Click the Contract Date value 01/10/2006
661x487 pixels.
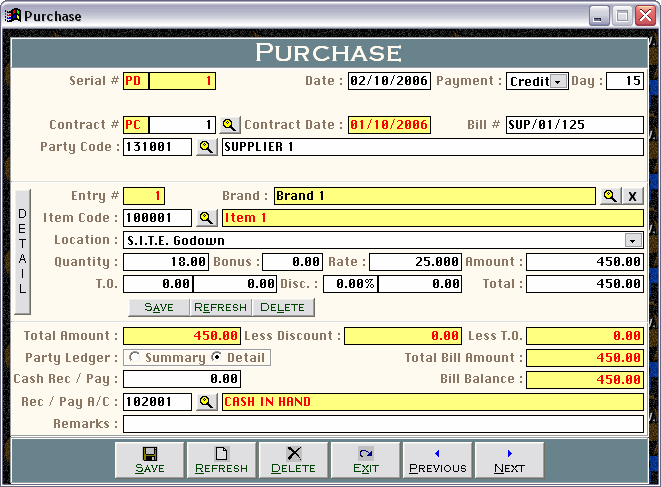[x=389, y=125]
